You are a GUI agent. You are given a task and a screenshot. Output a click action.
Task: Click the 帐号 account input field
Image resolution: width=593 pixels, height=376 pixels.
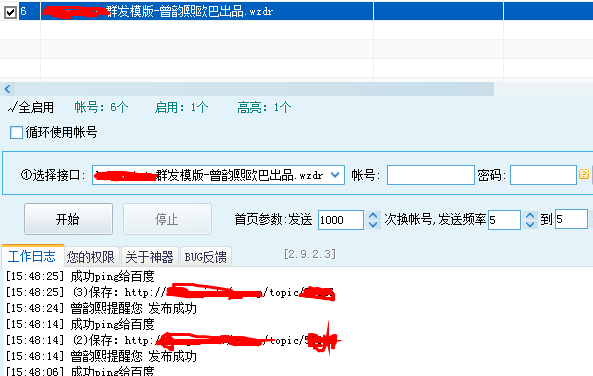430,175
